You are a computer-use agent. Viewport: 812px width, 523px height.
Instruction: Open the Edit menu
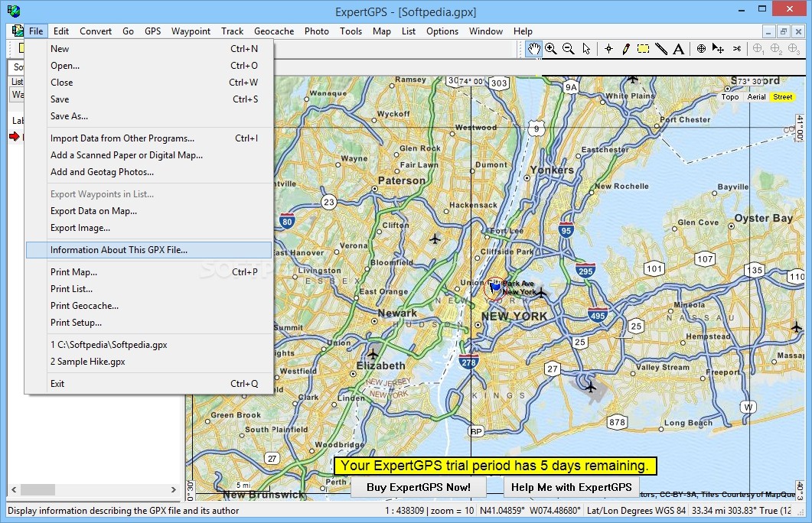point(61,31)
